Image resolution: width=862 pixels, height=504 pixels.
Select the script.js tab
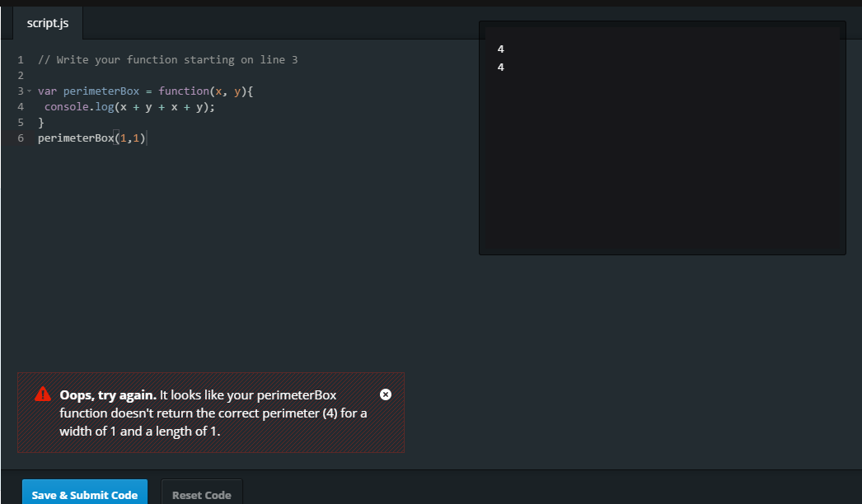coord(48,23)
